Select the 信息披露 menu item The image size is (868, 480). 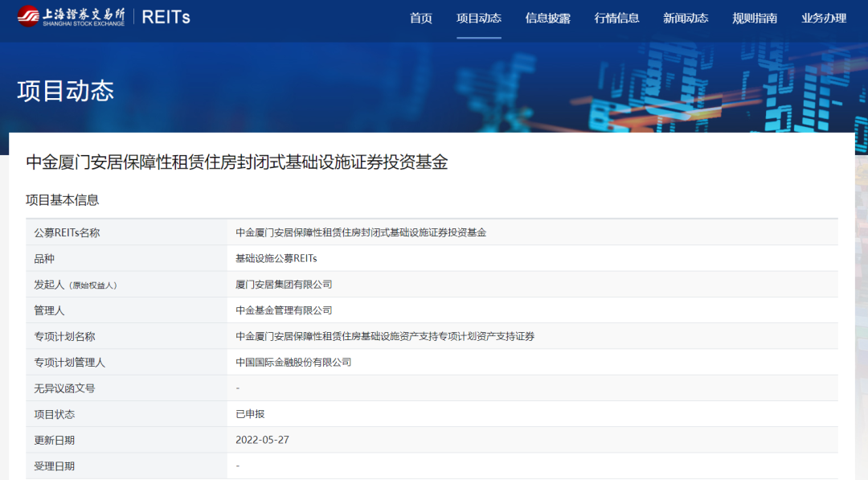pos(547,18)
